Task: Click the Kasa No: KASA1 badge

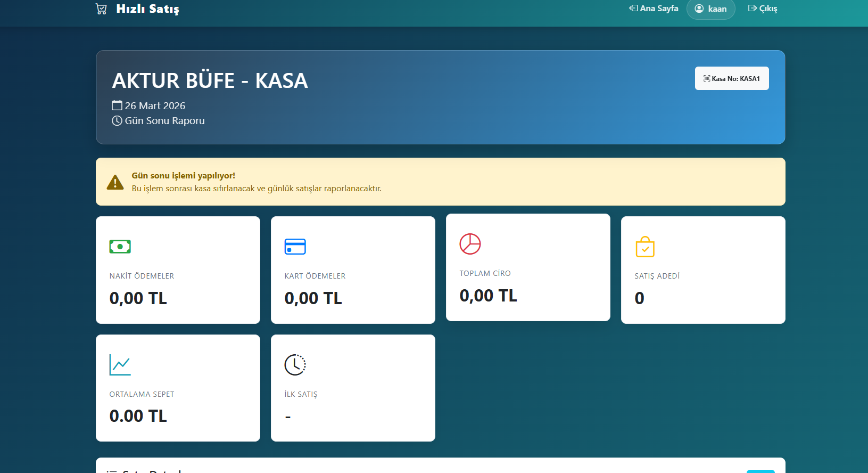Action: click(731, 78)
